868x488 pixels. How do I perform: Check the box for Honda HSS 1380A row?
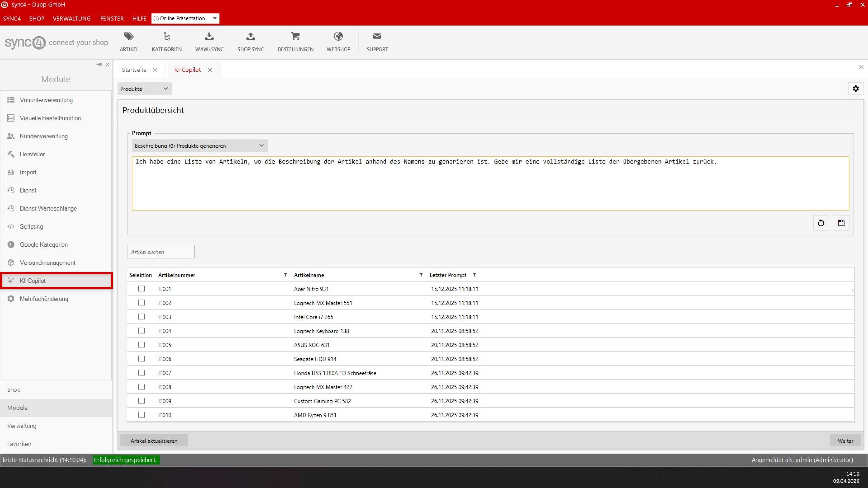click(142, 373)
